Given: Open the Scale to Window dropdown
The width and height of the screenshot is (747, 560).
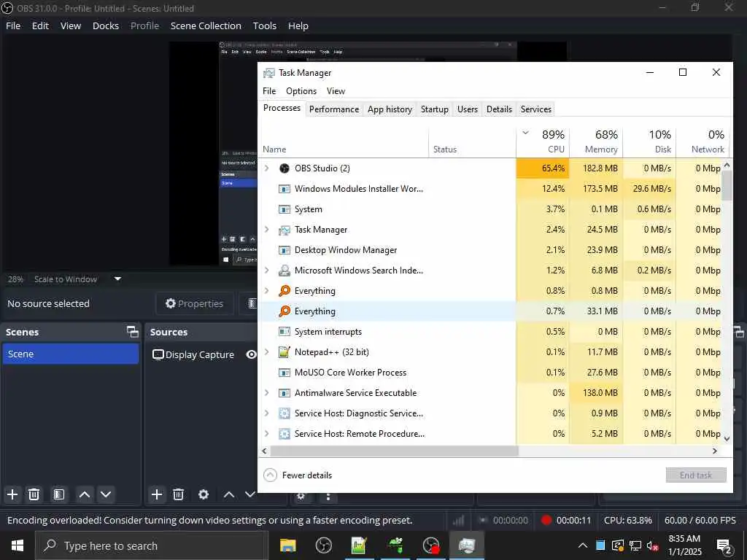Looking at the screenshot, I should pyautogui.click(x=117, y=279).
